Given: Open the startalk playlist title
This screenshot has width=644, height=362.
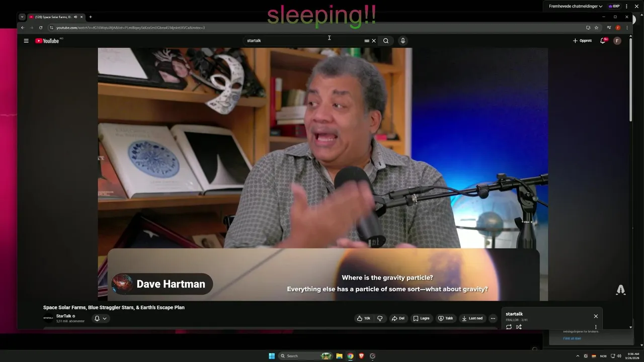Looking at the screenshot, I should pyautogui.click(x=514, y=314).
